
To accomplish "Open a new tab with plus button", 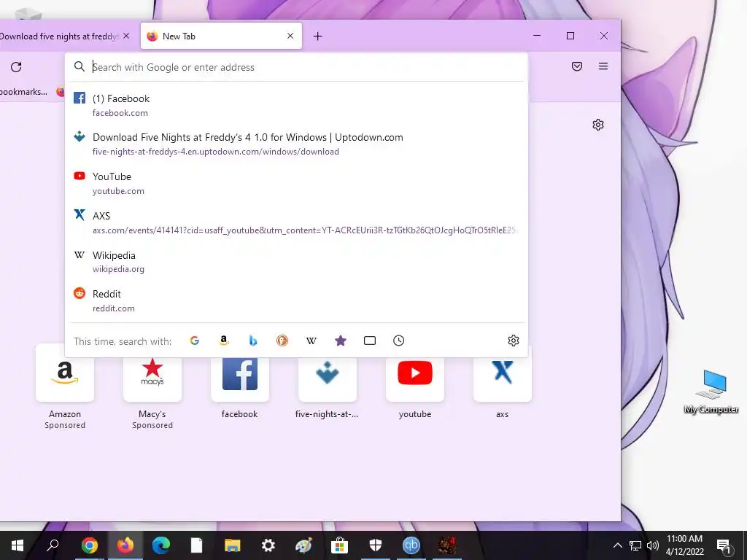I will tap(318, 36).
